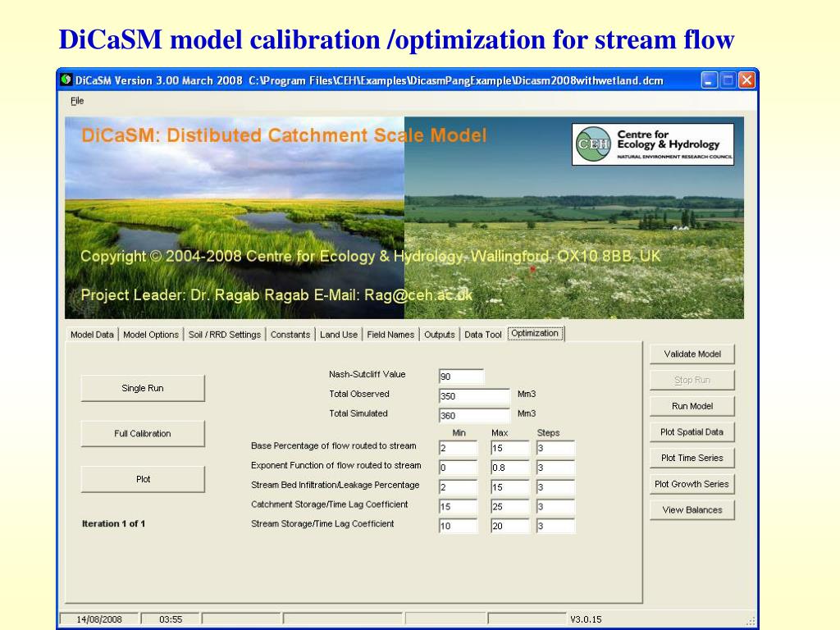Minimize the DiCaSM window
The image size is (840, 630).
click(709, 80)
